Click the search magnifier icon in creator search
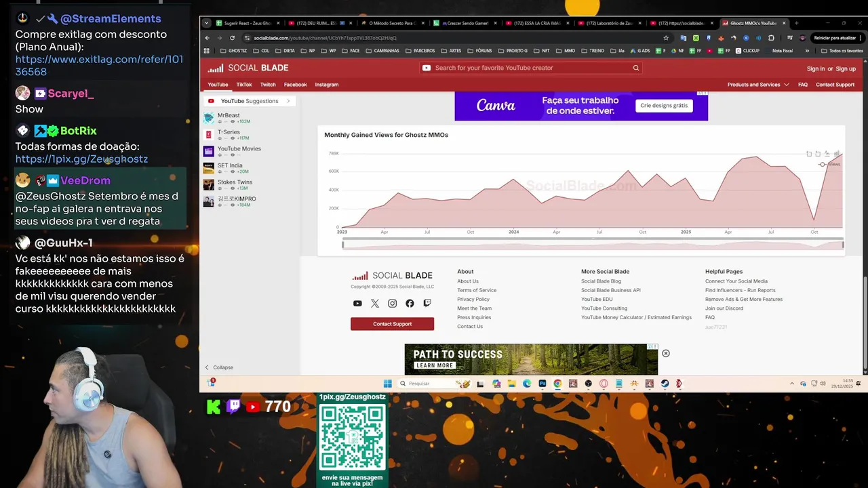 (636, 68)
